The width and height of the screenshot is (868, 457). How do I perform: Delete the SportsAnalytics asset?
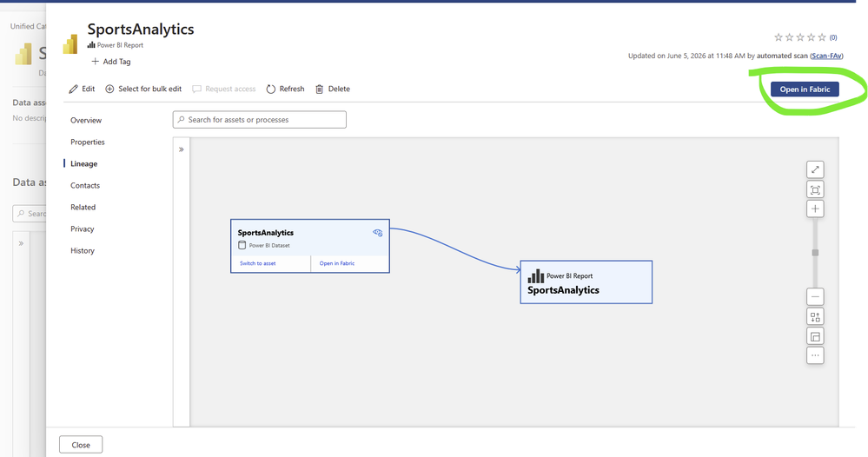click(333, 89)
